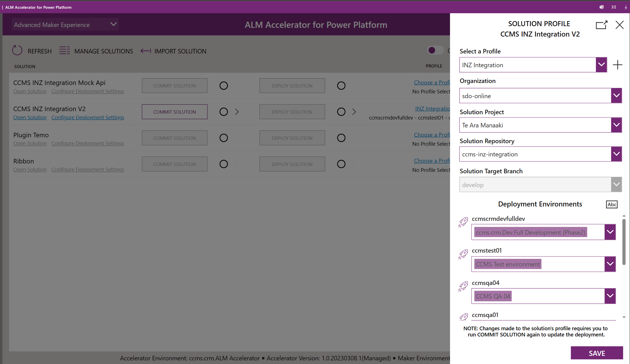This screenshot has width=630, height=364.
Task: Click the focus mode icon in the title bar
Action: coord(614,7)
